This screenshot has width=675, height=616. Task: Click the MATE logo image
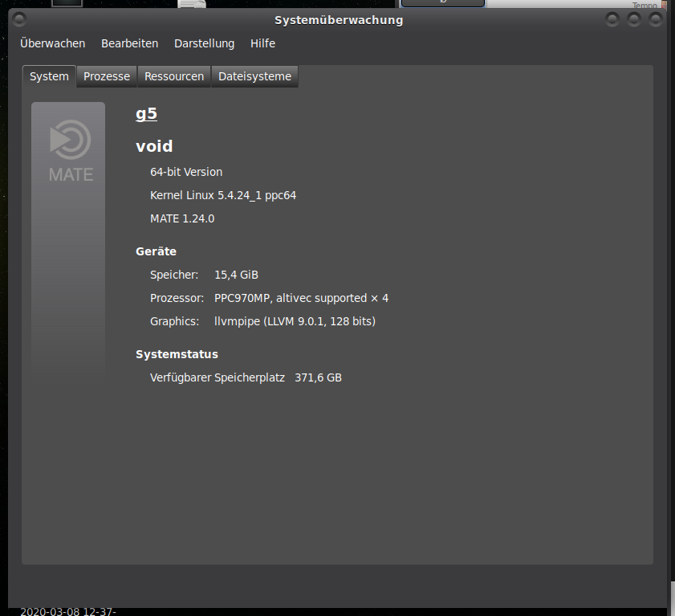coord(68,241)
